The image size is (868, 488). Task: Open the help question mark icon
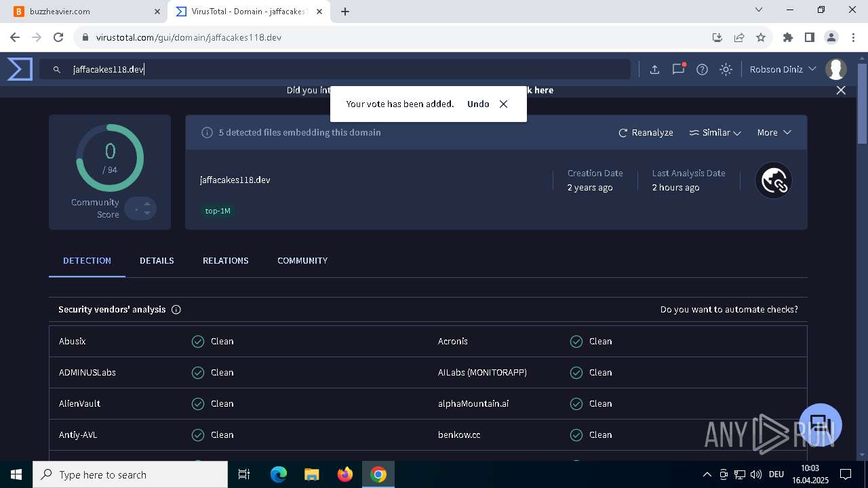tap(702, 69)
